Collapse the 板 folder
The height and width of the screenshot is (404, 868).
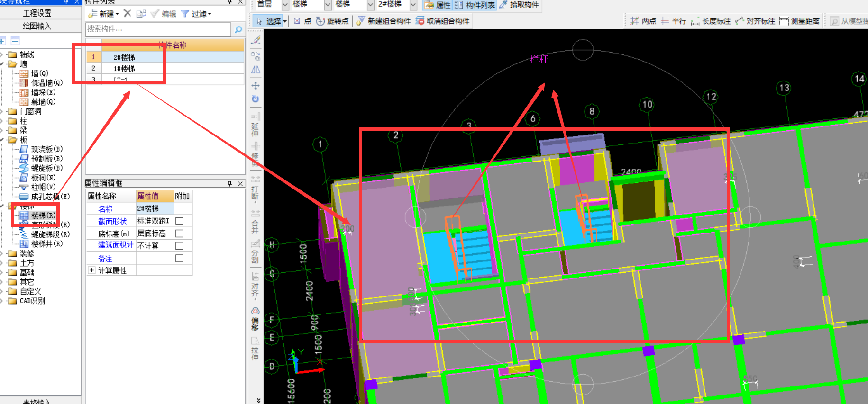(x=2, y=140)
